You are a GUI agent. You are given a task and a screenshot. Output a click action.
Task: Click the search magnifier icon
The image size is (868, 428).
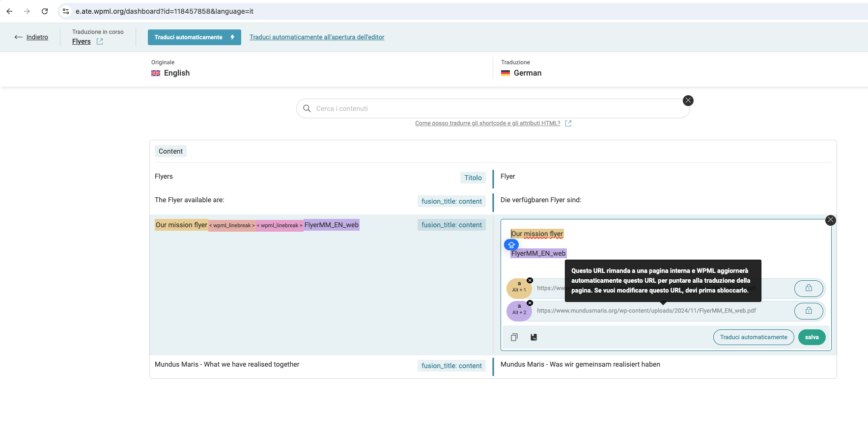pos(307,108)
